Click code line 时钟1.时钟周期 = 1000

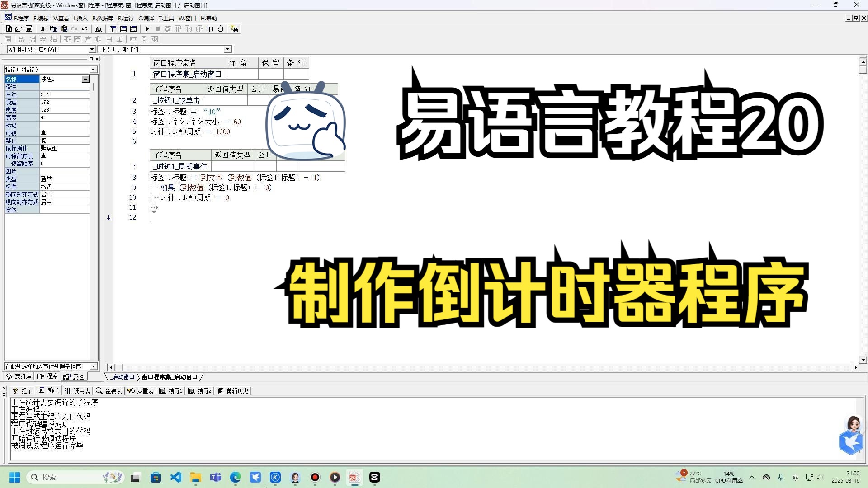(x=190, y=132)
